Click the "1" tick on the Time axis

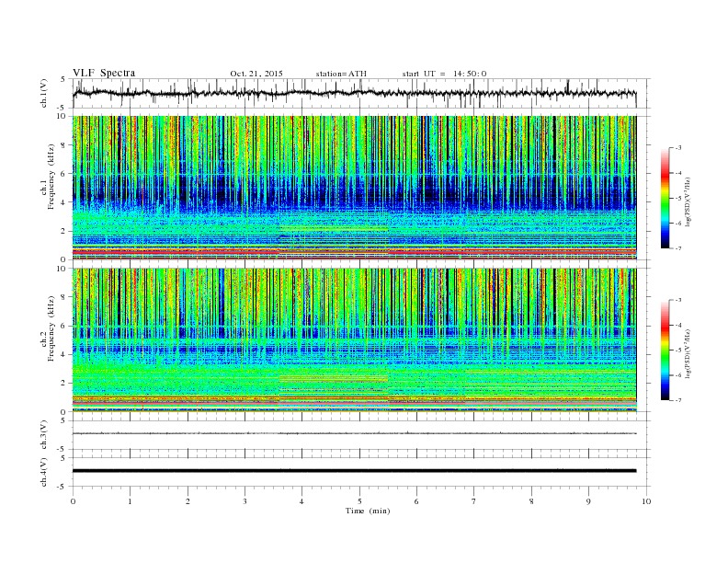[x=131, y=501]
